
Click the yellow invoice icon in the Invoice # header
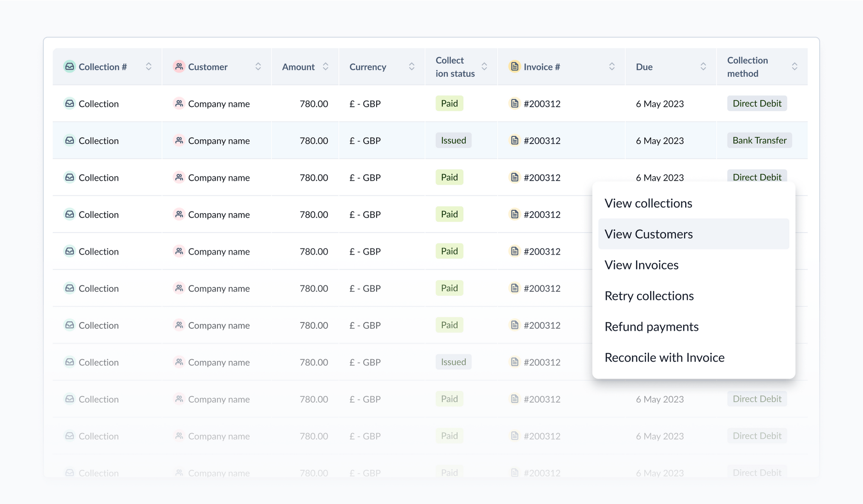coord(514,66)
